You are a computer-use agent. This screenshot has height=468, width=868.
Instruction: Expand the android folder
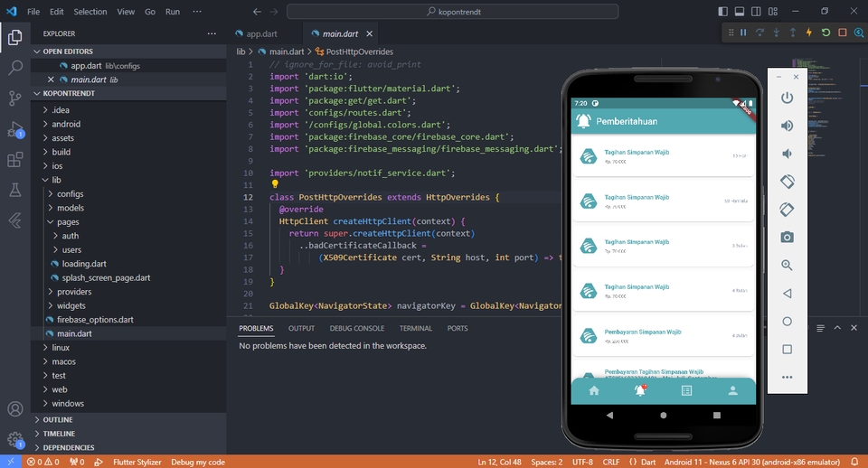point(66,124)
